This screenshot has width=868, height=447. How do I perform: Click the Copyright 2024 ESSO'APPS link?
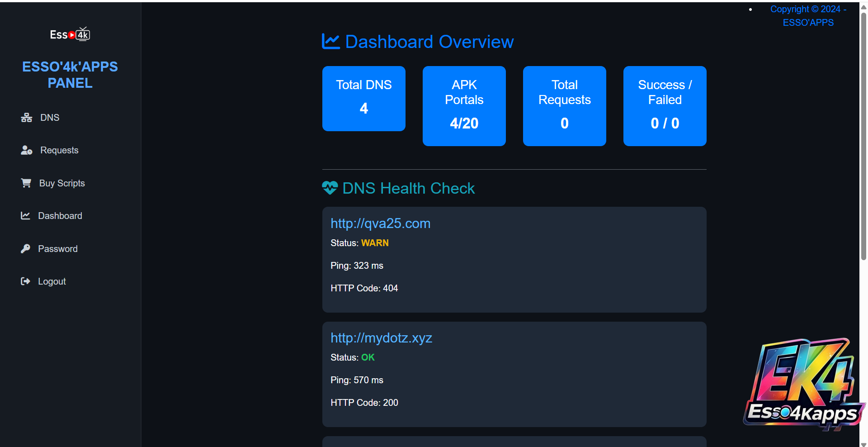[808, 16]
